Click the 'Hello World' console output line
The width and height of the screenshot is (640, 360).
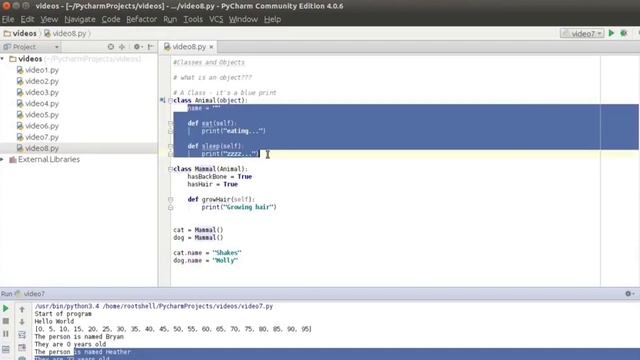[54, 322]
